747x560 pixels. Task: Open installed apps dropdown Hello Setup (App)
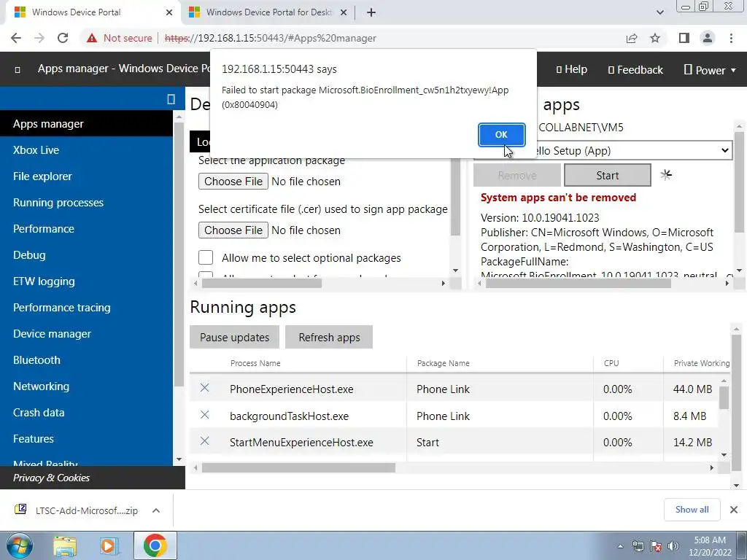pyautogui.click(x=603, y=150)
